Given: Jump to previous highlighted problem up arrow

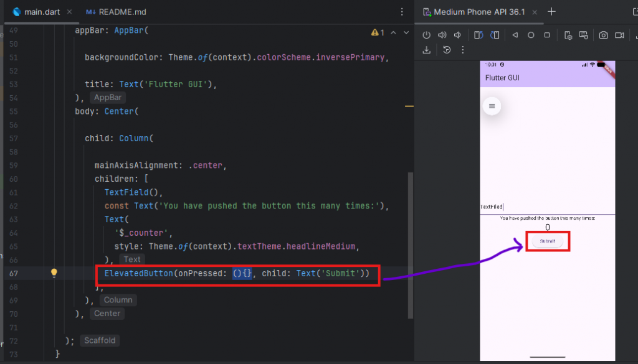Looking at the screenshot, I should pos(394,32).
